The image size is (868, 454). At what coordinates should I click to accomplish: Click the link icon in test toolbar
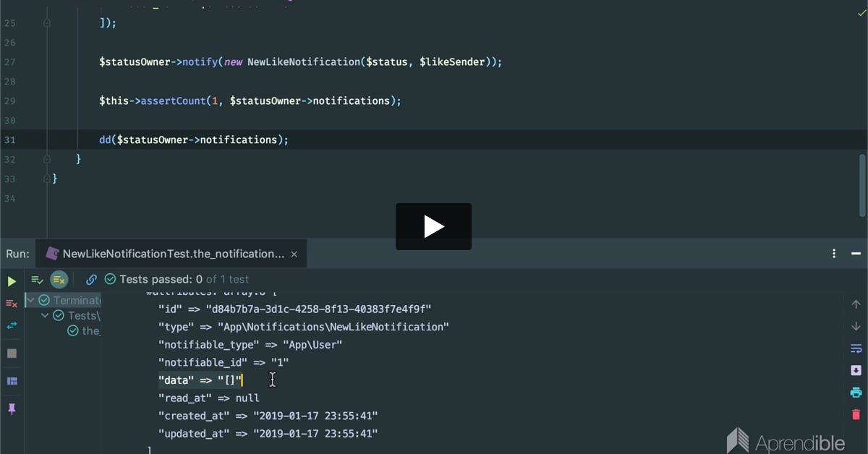(x=91, y=279)
